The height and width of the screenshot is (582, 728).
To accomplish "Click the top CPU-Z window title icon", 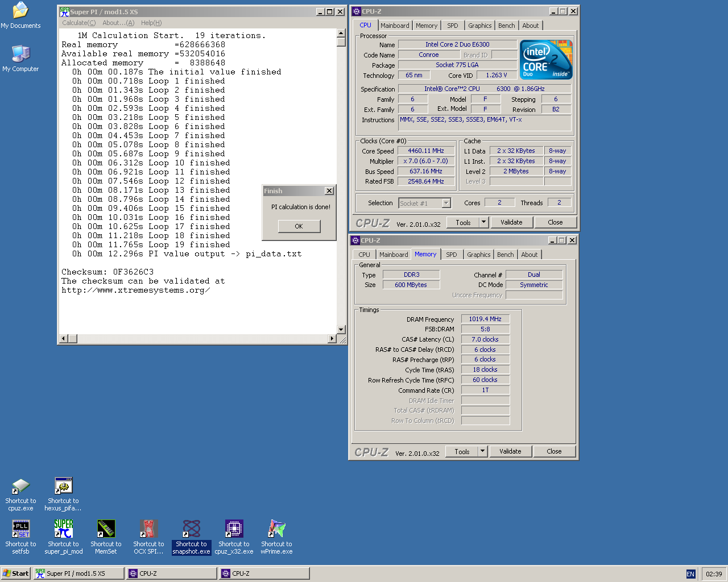I will click(357, 11).
